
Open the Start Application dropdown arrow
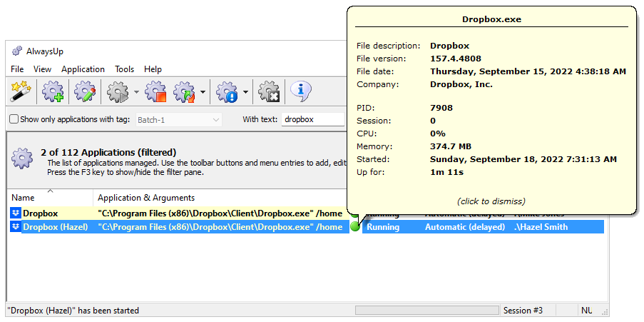tap(136, 91)
